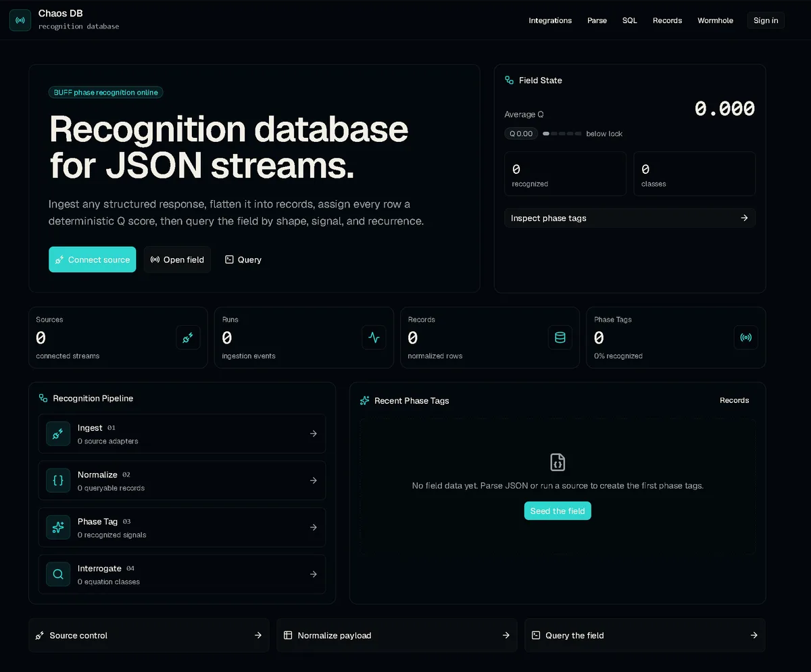811x672 pixels.
Task: Open the Ingest row arrow
Action: (x=314, y=433)
